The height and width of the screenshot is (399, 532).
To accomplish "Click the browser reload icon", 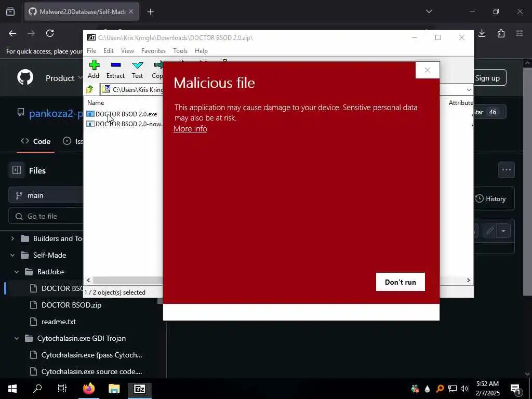I will pos(50,33).
